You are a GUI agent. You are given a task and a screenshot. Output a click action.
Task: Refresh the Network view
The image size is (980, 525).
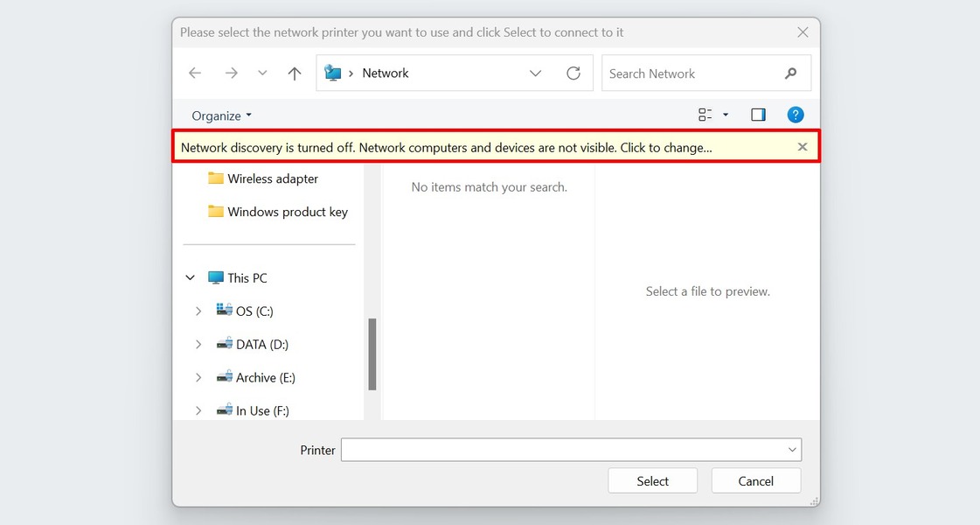point(574,73)
